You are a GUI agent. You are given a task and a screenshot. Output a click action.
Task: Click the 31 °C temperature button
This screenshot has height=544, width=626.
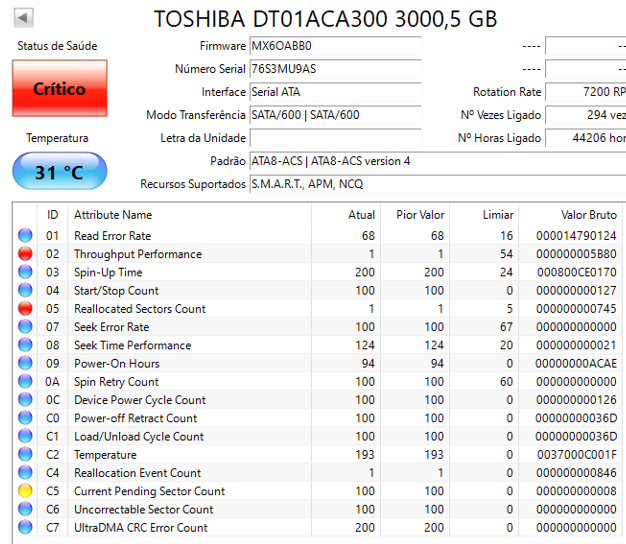point(60,172)
